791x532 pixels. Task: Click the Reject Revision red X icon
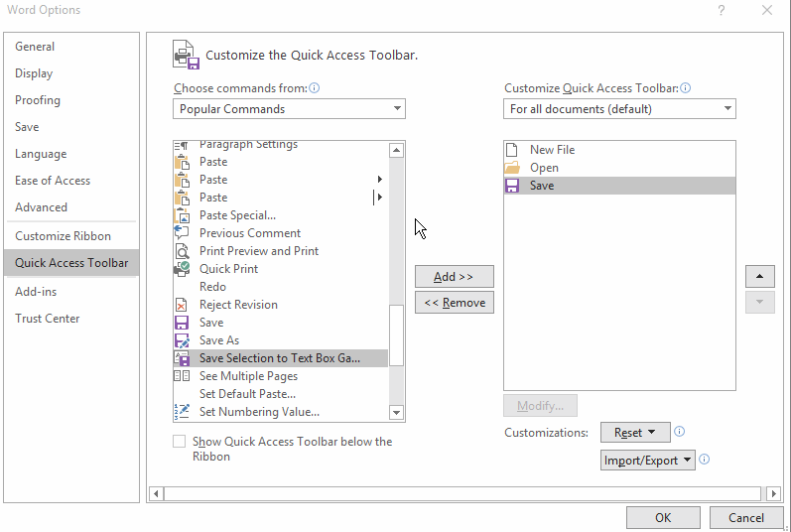point(181,305)
